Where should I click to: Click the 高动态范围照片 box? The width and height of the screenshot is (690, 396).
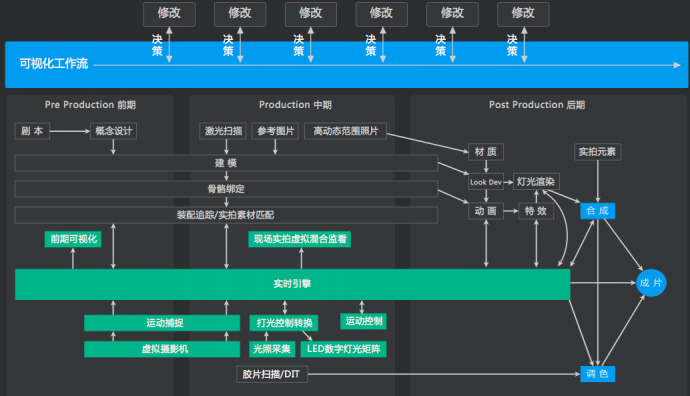[345, 131]
